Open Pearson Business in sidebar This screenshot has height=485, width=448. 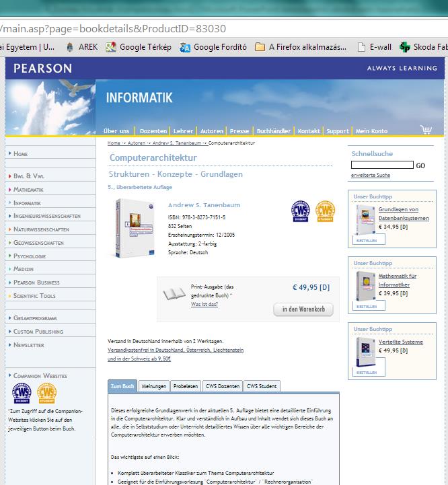click(36, 283)
